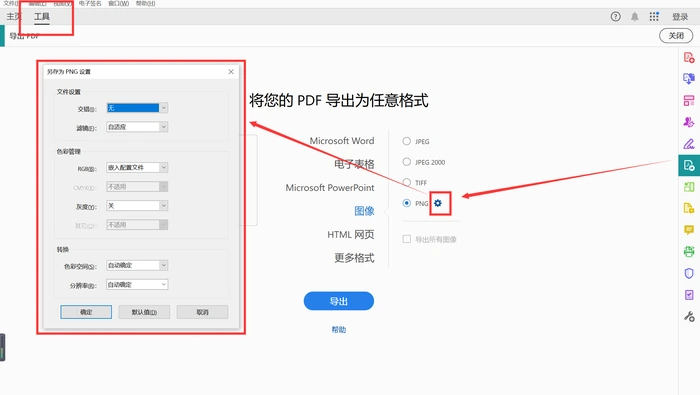Open the Organize Pages tool (pink layout icon)
Image resolution: width=700 pixels, height=395 pixels.
click(689, 100)
